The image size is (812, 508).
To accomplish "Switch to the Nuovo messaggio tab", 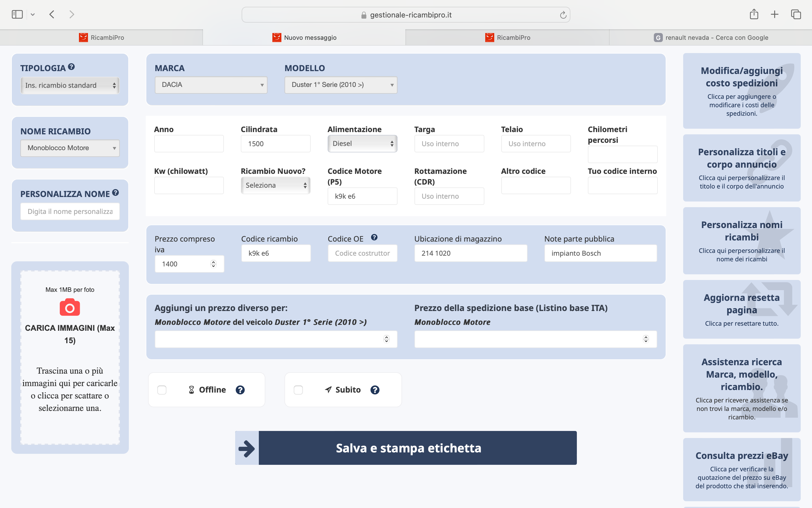I will [x=304, y=38].
